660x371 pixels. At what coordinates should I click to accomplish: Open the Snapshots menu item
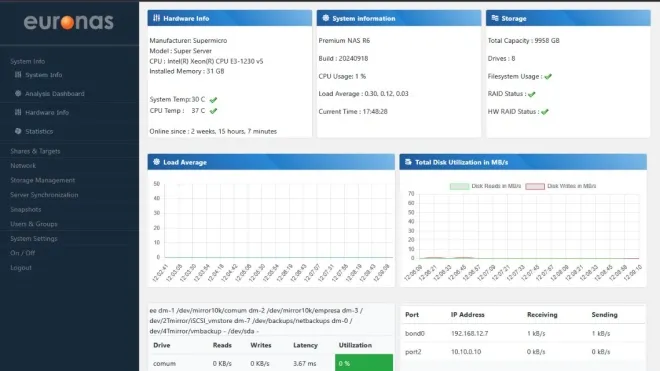click(x=26, y=209)
